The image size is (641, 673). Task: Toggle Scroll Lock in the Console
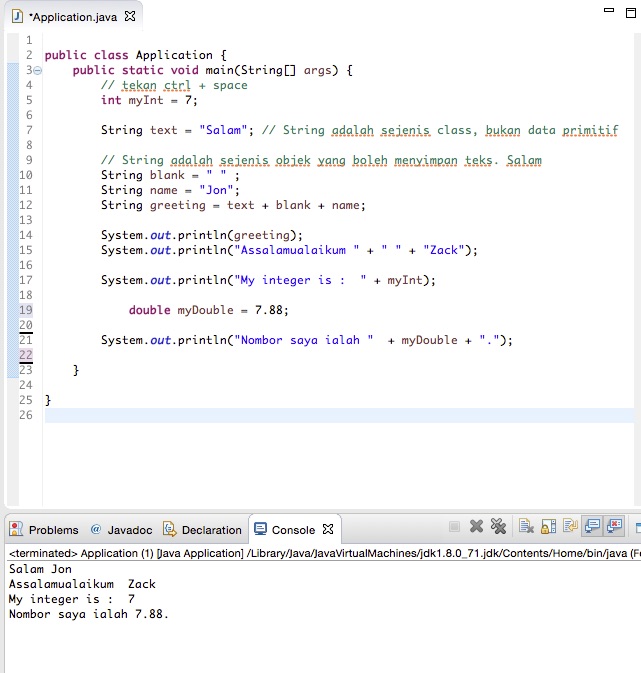[x=549, y=527]
